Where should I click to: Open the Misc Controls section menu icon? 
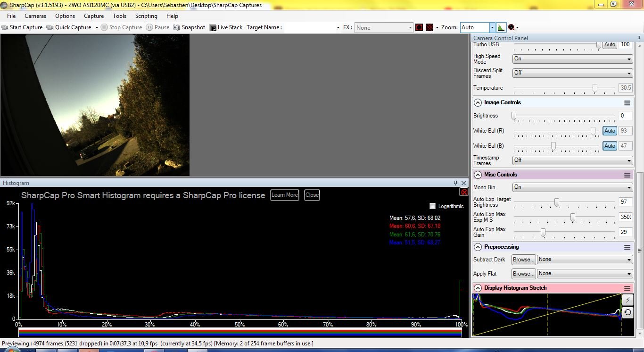[627, 175]
